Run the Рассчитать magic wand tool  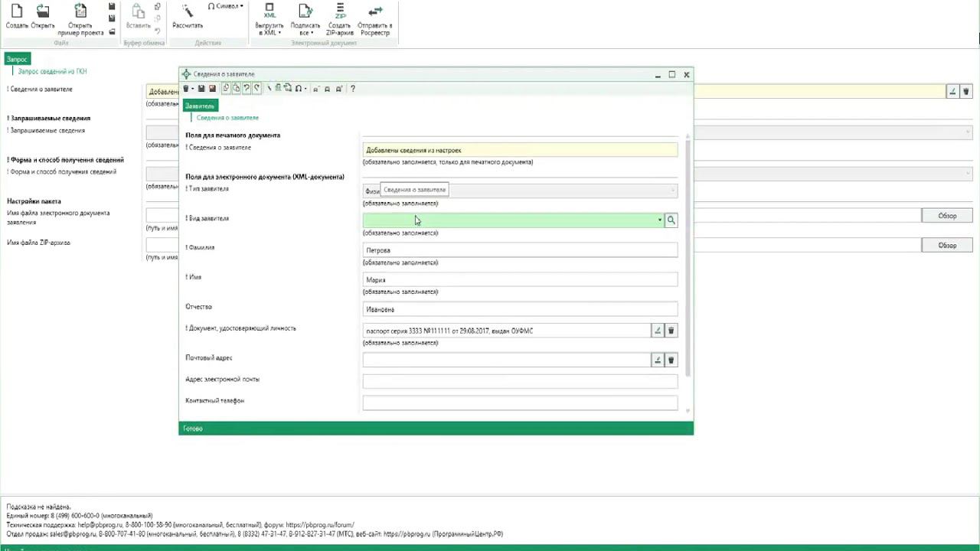188,12
